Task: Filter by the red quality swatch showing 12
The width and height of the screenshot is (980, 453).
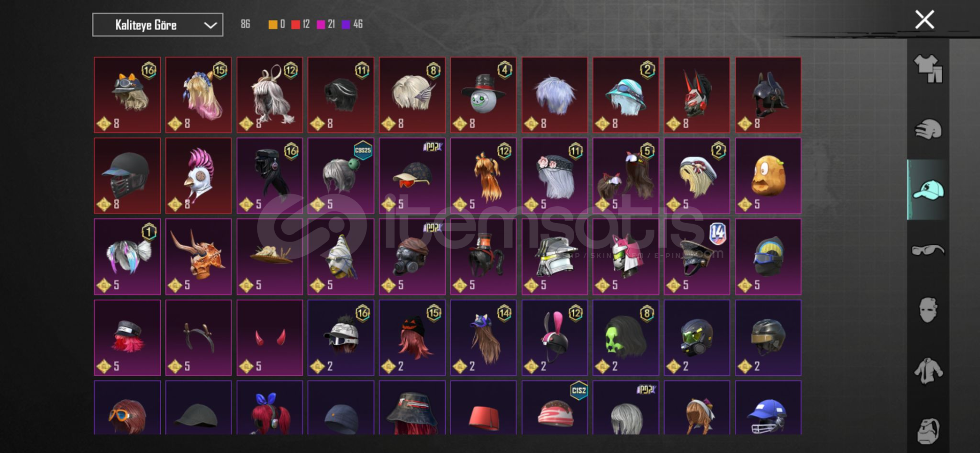Action: [x=301, y=24]
